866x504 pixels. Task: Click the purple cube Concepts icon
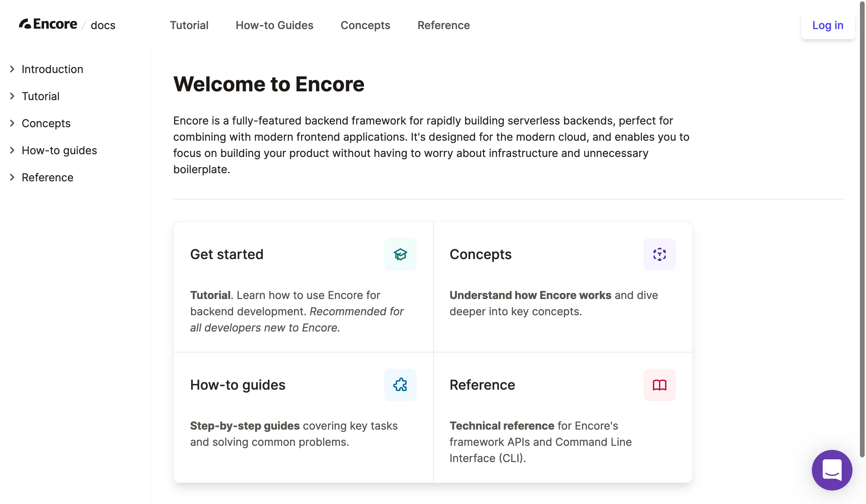coord(659,255)
